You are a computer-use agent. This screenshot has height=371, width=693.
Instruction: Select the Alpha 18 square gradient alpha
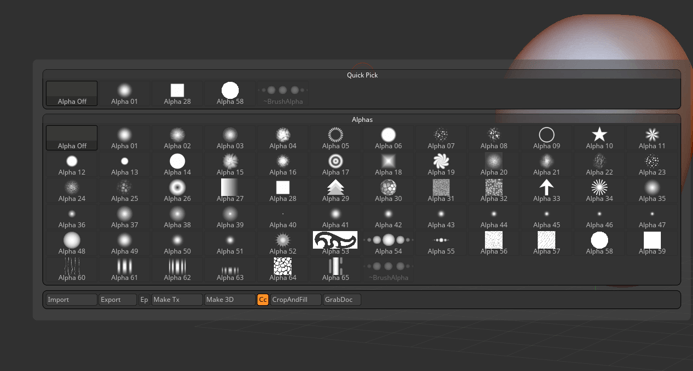tap(388, 164)
